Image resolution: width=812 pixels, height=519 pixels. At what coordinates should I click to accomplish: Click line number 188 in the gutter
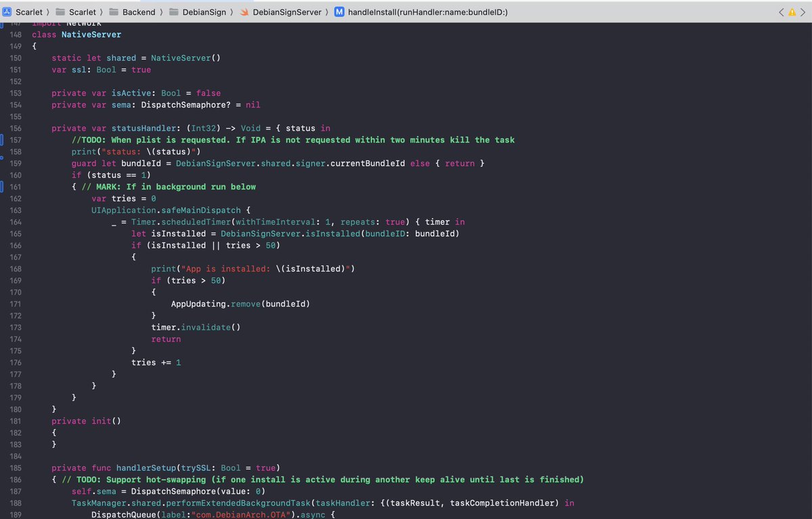coord(16,503)
